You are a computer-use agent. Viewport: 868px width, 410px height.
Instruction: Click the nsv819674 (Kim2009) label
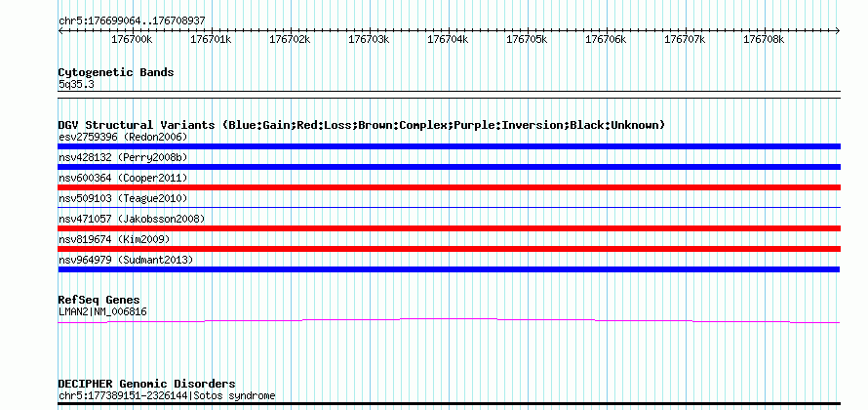coord(114,239)
